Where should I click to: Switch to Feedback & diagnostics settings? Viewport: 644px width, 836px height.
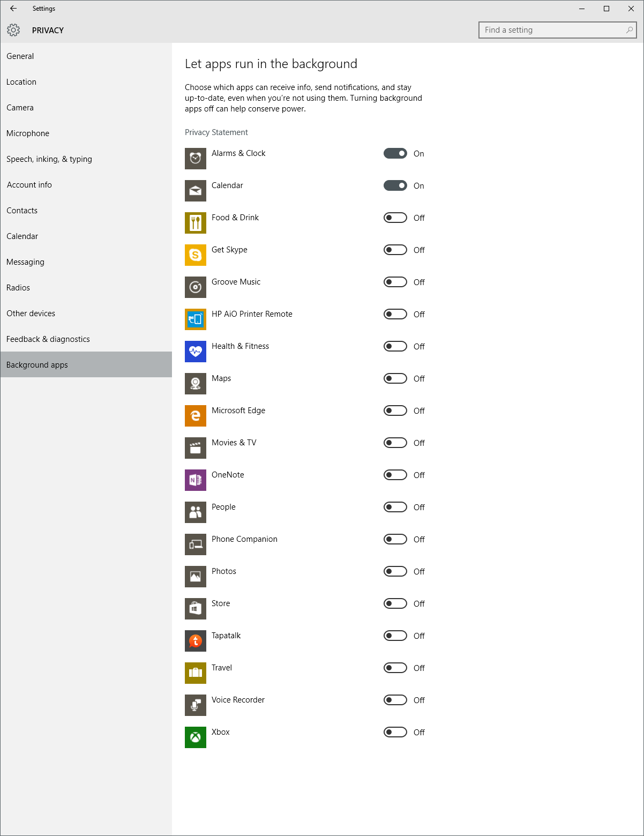click(x=48, y=339)
